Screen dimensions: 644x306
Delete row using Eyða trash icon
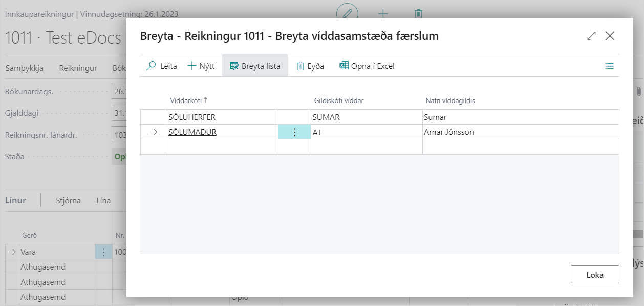point(301,66)
